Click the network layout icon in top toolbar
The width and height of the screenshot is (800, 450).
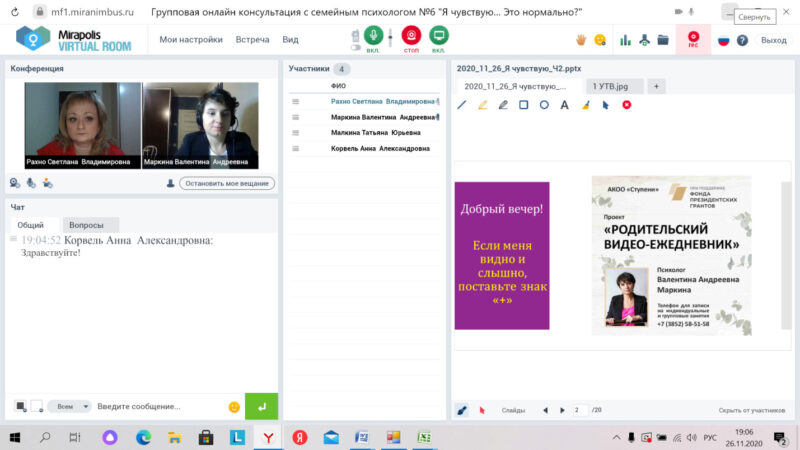(644, 40)
